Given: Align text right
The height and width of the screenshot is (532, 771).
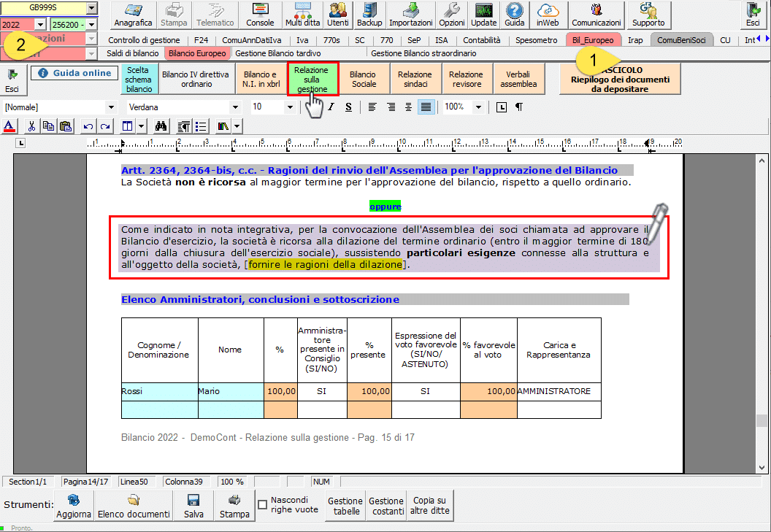Looking at the screenshot, I should 391,107.
